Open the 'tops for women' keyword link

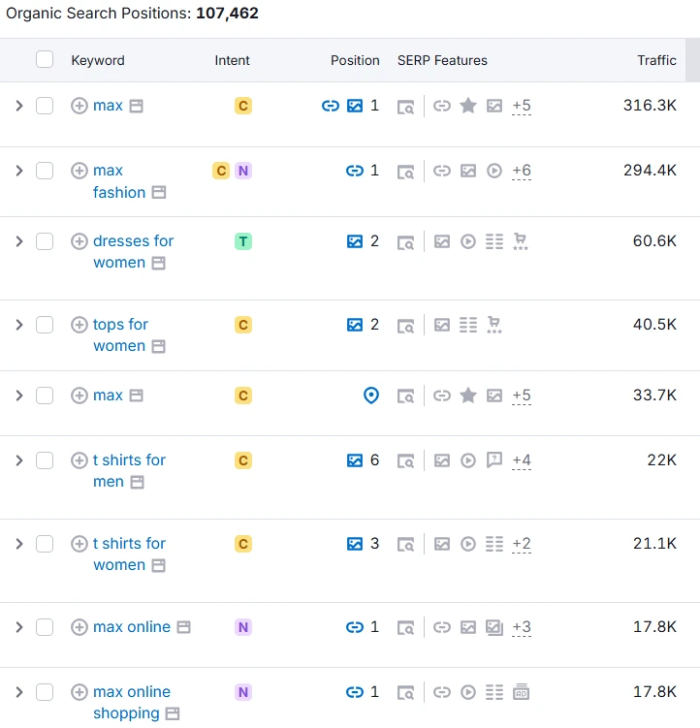[x=120, y=325]
